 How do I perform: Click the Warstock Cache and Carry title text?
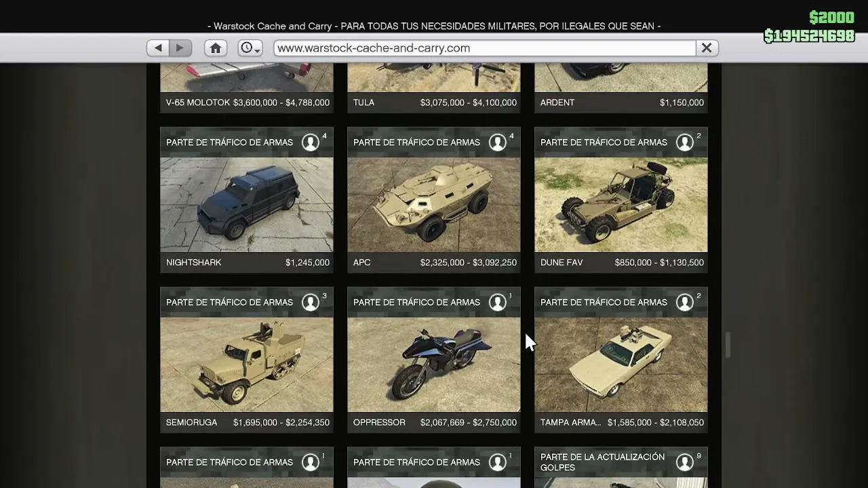pos(434,26)
